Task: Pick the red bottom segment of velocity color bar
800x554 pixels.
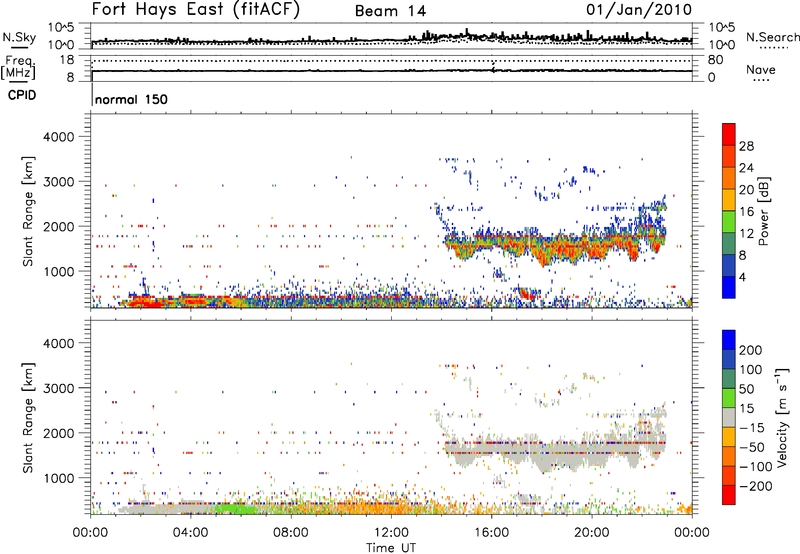Action: [x=729, y=495]
